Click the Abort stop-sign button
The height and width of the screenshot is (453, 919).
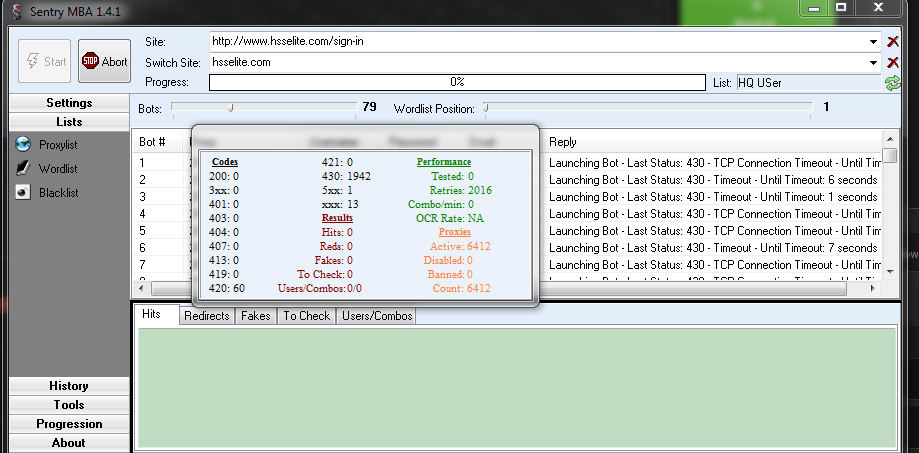tap(104, 61)
